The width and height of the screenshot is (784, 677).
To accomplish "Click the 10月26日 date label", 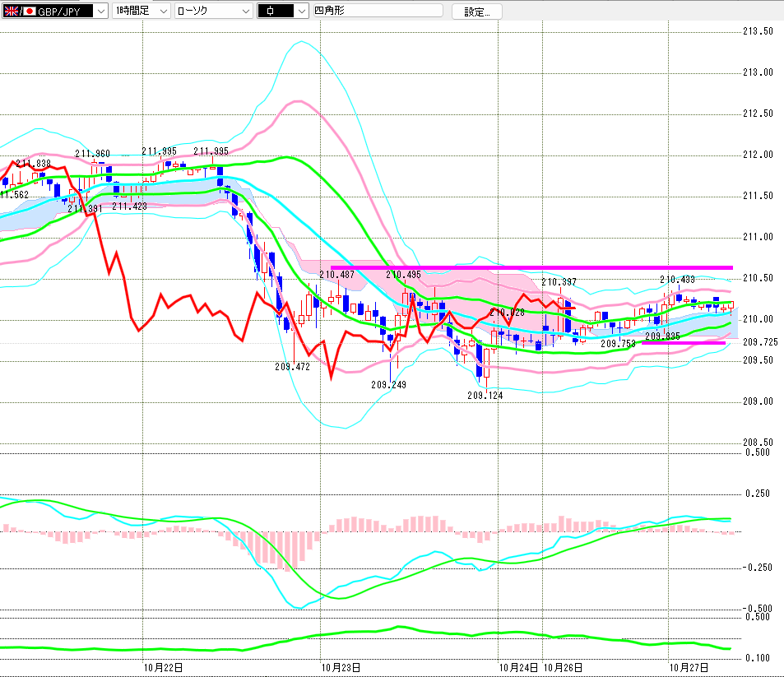I will 563,667.
